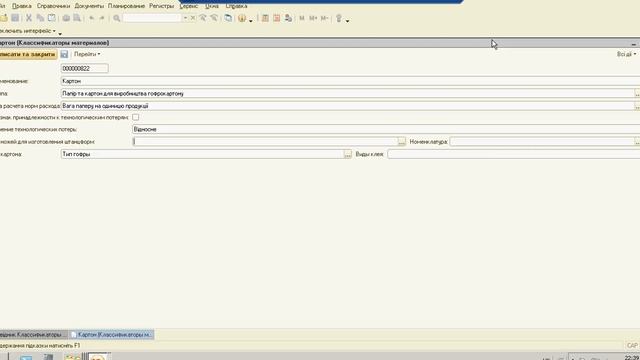Click the Undo arrow icon in the toolbar

click(91, 18)
